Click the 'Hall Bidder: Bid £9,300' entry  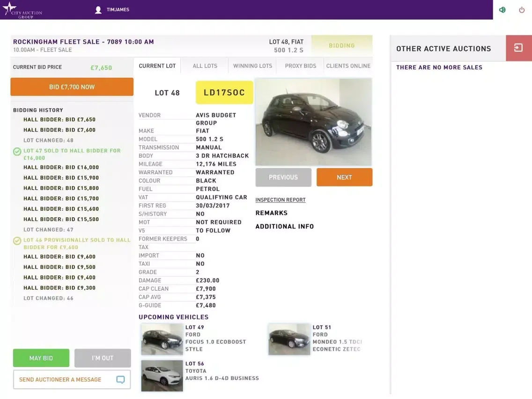59,288
